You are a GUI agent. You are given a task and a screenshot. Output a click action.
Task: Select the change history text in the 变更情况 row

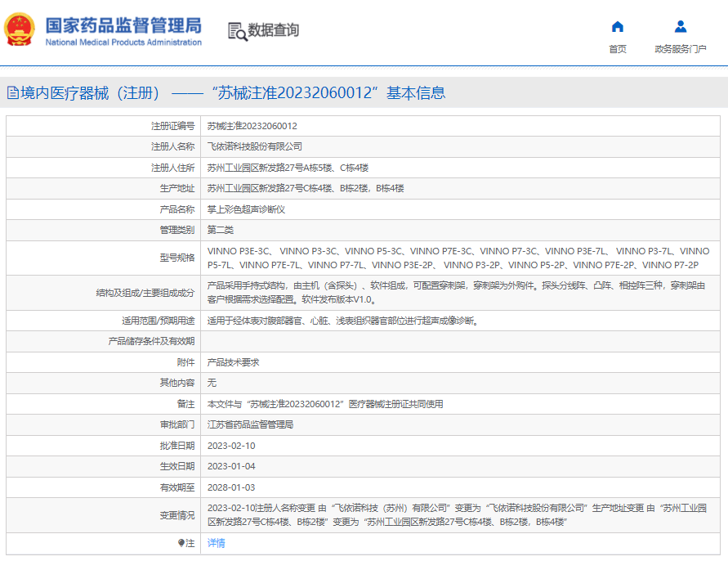tap(457, 515)
